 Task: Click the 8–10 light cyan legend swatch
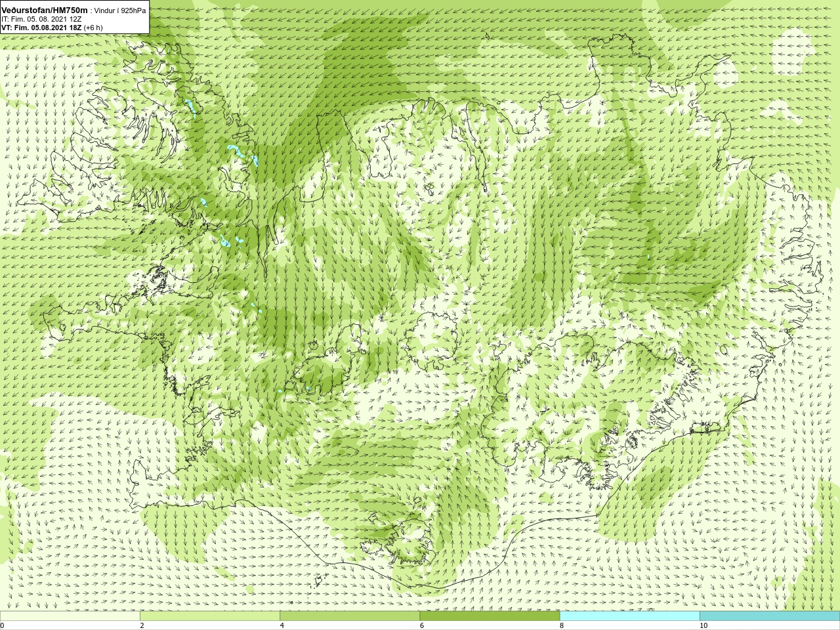(630, 616)
